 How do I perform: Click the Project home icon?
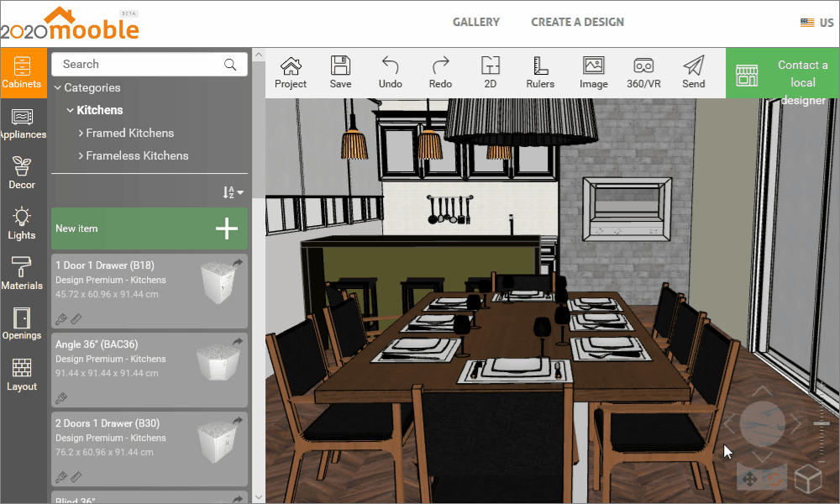pyautogui.click(x=291, y=73)
